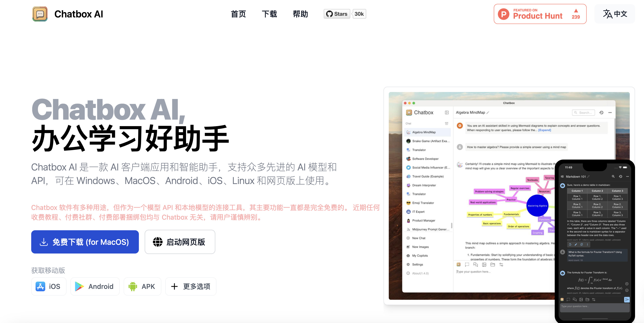644x323 pixels.
Task: Download the APK with Android robot icon
Action: coord(142,286)
